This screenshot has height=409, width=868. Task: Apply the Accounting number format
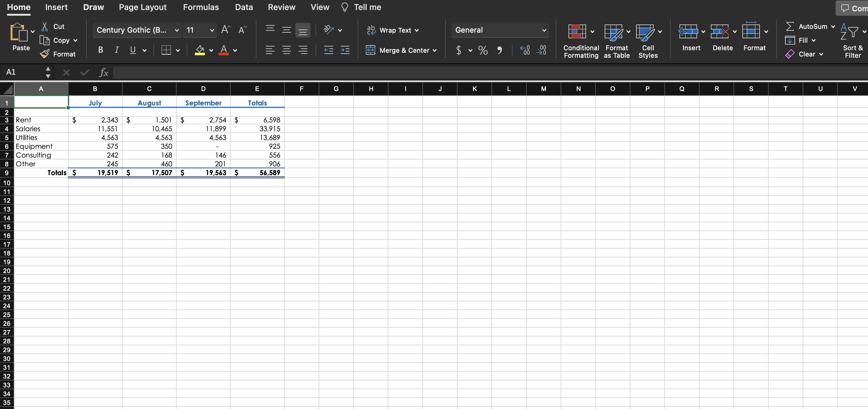(458, 50)
